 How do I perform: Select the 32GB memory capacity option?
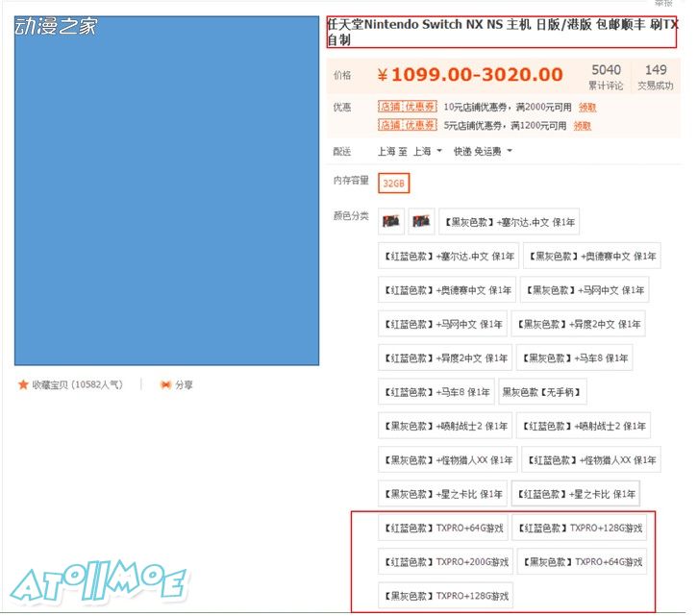(394, 184)
